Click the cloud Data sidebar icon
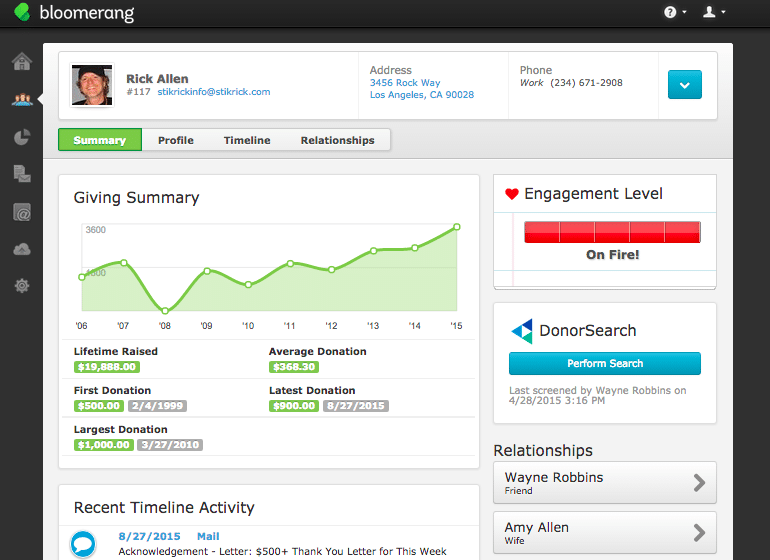The image size is (770, 560). (x=21, y=249)
